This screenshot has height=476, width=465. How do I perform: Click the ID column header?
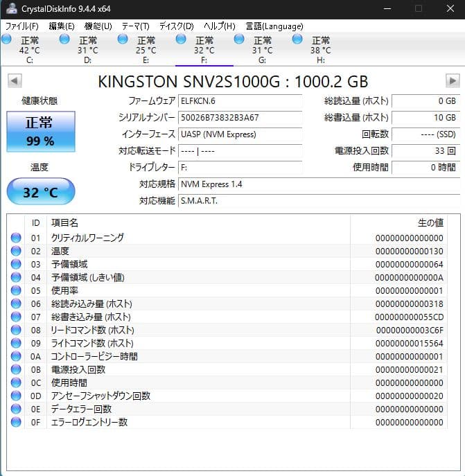pyautogui.click(x=35, y=223)
